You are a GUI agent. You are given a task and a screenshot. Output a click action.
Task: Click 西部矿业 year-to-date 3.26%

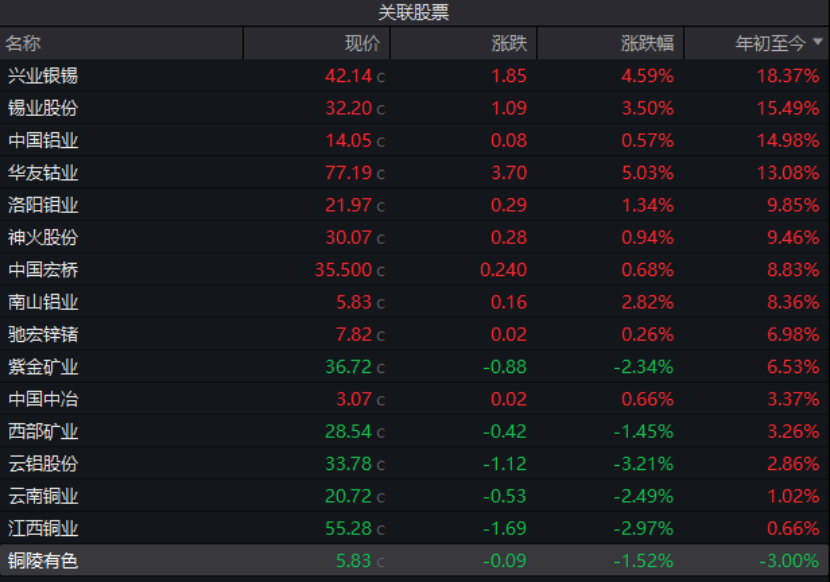pyautogui.click(x=791, y=432)
